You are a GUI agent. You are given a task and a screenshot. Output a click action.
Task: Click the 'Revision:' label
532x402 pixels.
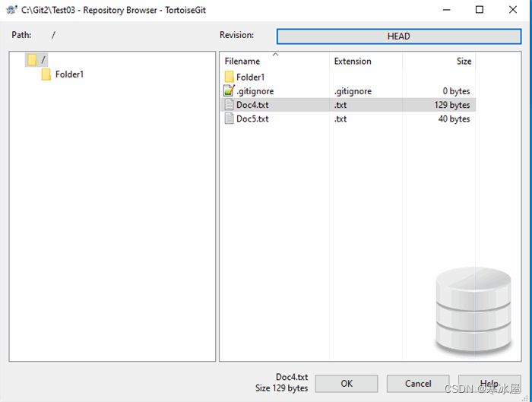pyautogui.click(x=236, y=35)
